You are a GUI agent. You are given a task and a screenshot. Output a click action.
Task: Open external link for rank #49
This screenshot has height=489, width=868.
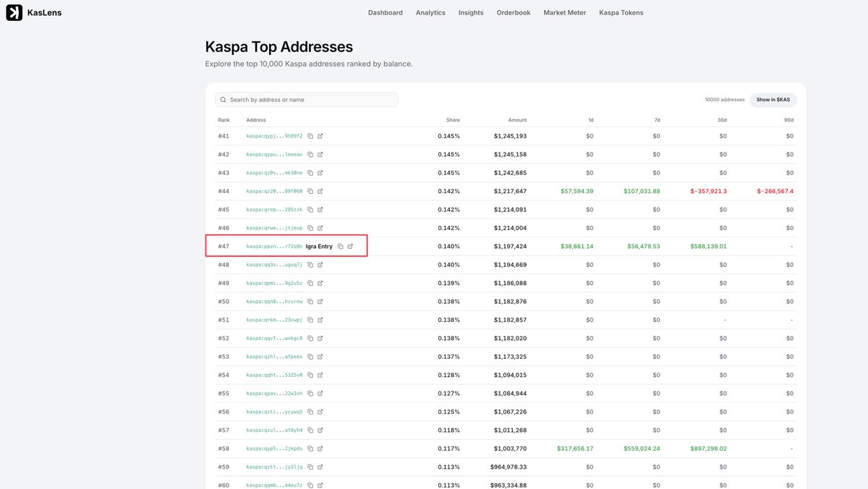320,284
